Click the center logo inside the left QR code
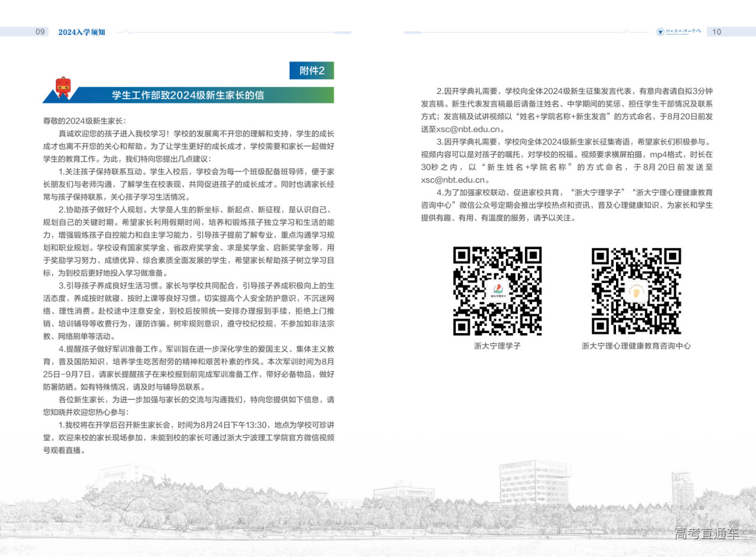 pyautogui.click(x=497, y=291)
